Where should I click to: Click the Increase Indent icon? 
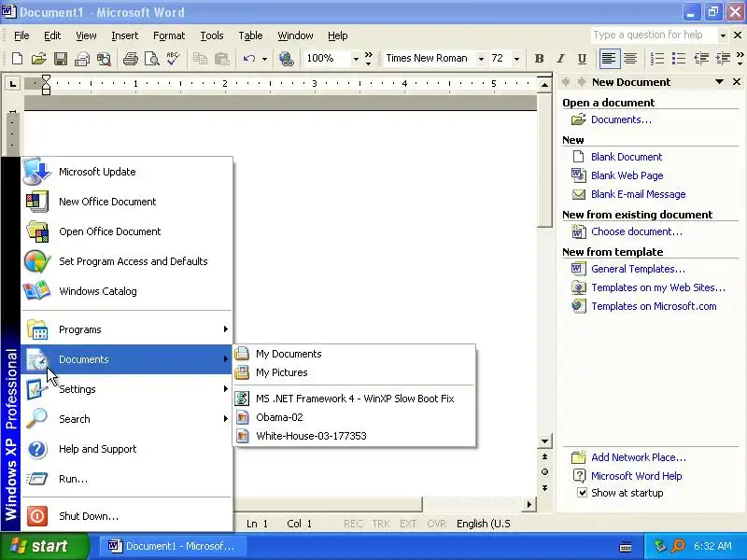(723, 59)
